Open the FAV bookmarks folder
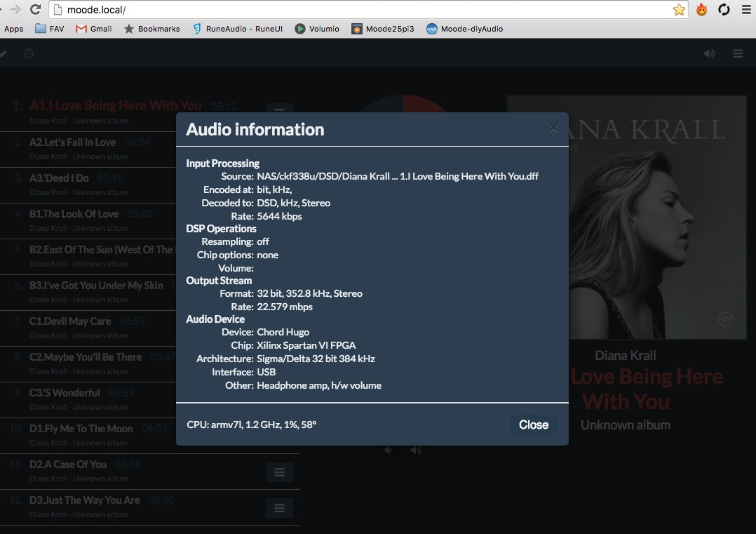 tap(50, 29)
